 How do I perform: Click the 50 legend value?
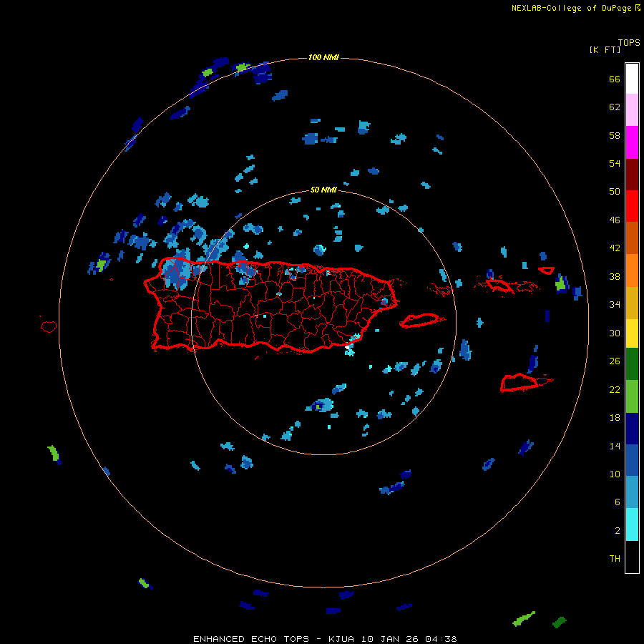tap(615, 191)
